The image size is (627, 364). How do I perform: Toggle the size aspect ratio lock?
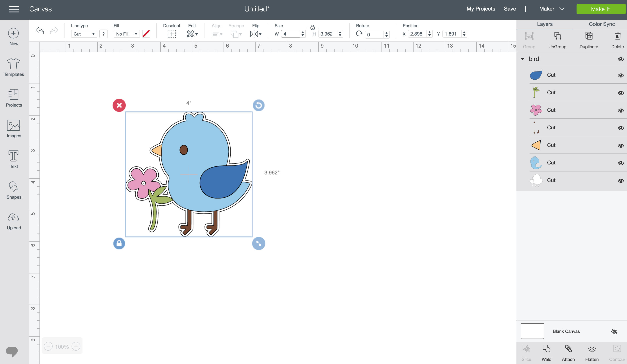tap(312, 27)
